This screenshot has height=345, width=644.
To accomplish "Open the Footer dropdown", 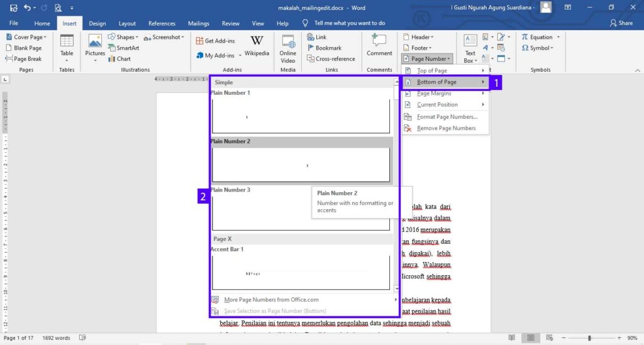I will 418,48.
